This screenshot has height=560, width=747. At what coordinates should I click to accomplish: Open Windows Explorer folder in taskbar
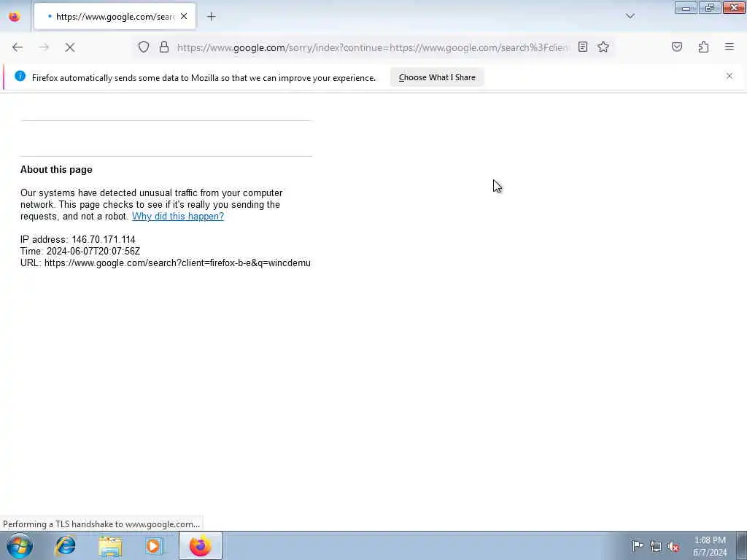pos(111,545)
